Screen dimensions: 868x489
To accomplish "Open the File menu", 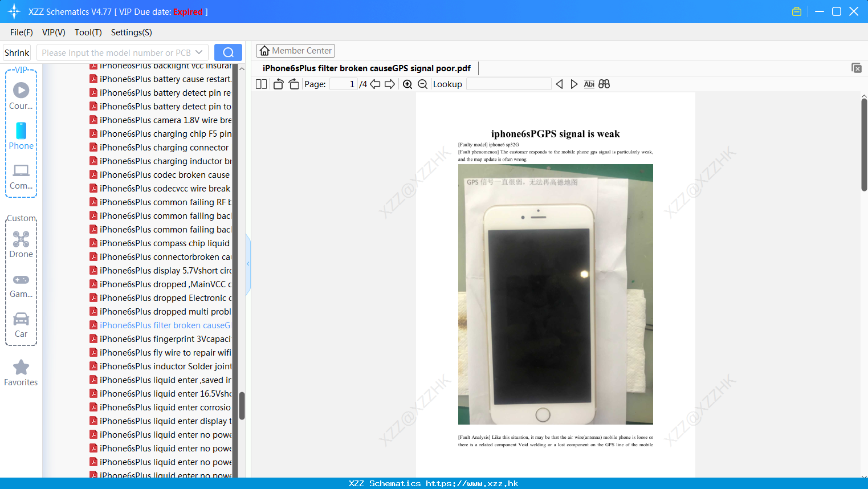I will pos(22,32).
